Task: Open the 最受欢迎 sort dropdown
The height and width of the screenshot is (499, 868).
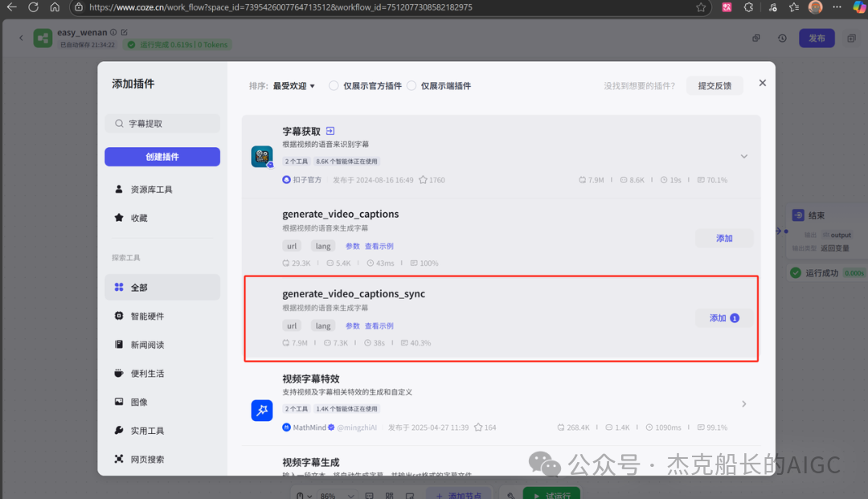Action: [294, 86]
